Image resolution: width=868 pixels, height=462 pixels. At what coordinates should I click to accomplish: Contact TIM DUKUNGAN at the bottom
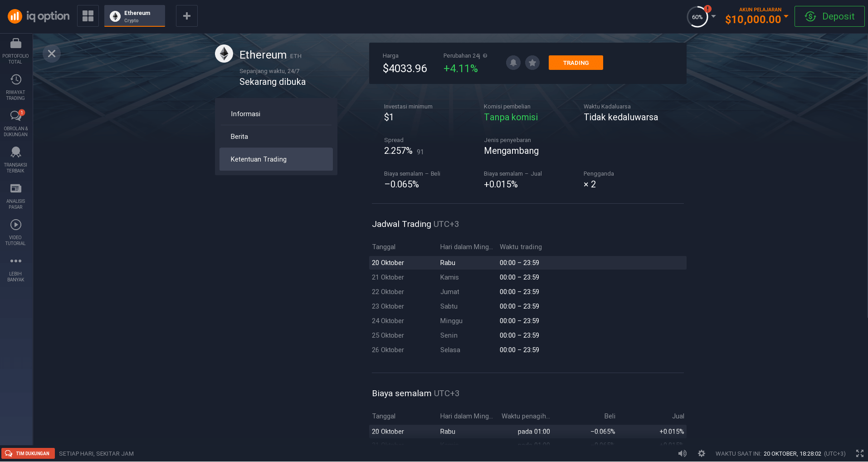(x=28, y=453)
